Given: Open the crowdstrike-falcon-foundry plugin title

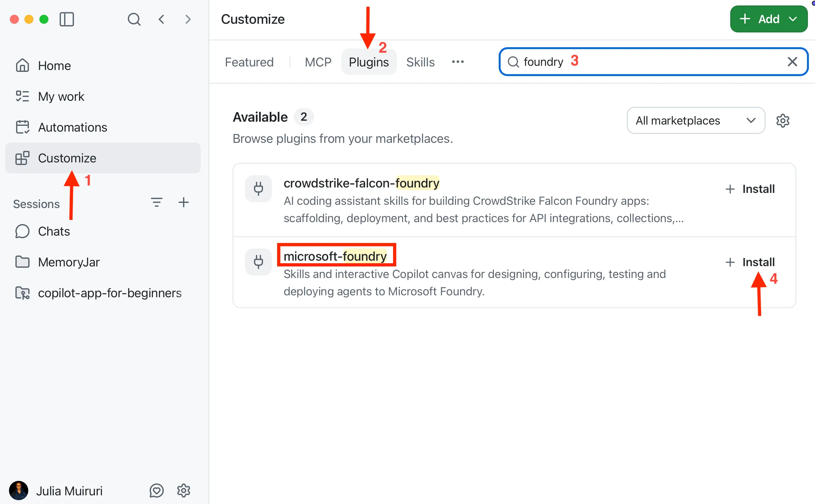Looking at the screenshot, I should click(x=361, y=183).
